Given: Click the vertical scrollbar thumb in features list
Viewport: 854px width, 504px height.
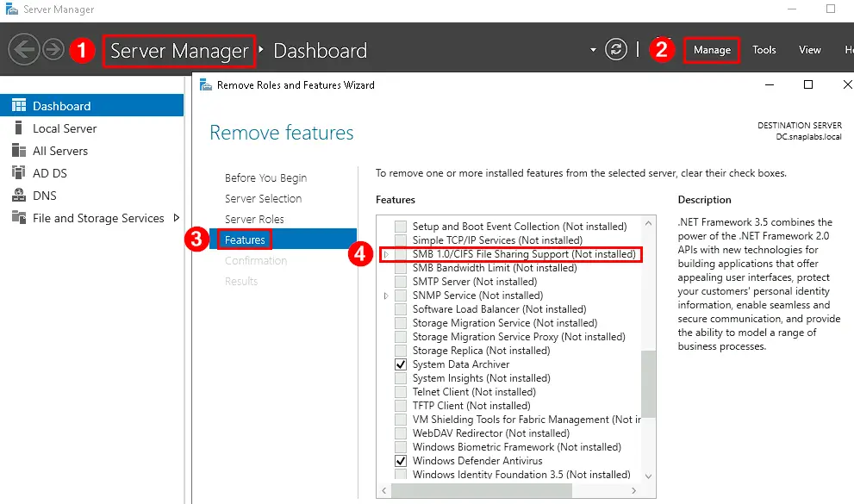Looking at the screenshot, I should click(x=648, y=383).
